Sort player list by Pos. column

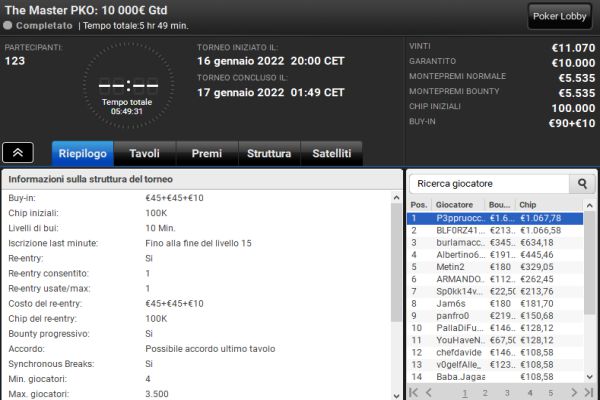point(419,204)
